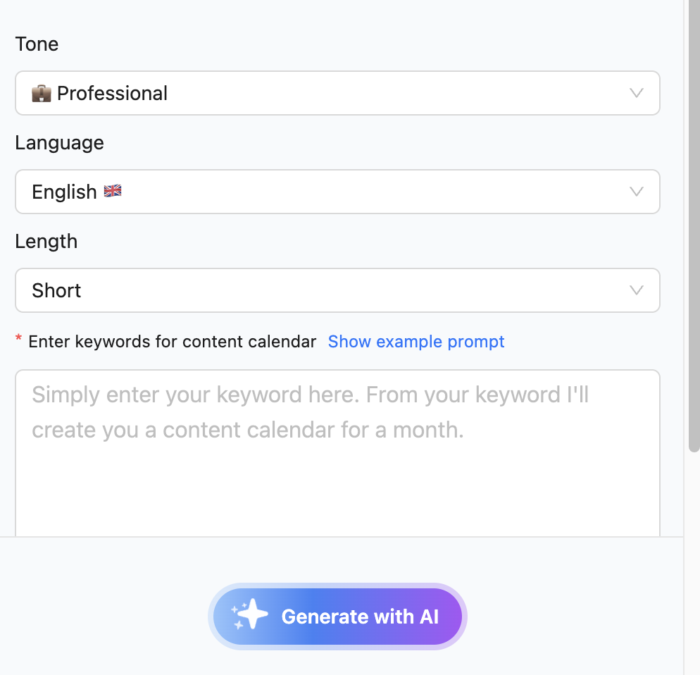Click the Language field label
The width and height of the screenshot is (700, 675).
[59, 143]
